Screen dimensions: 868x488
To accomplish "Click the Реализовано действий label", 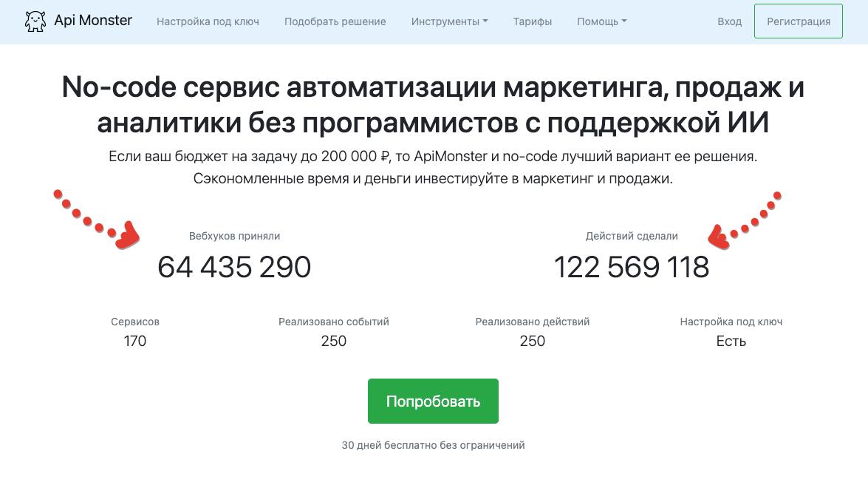I will [x=533, y=322].
